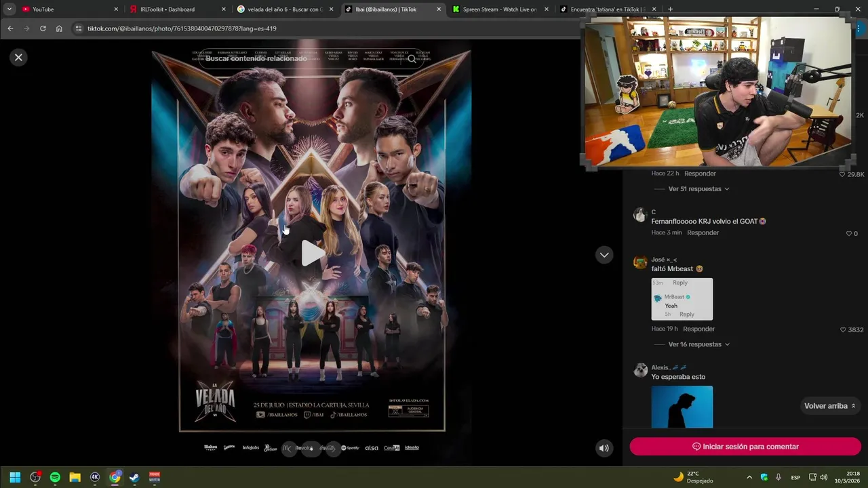Open the tab search dropdown arrow
Viewport: 868px width, 488px height.
(x=9, y=9)
